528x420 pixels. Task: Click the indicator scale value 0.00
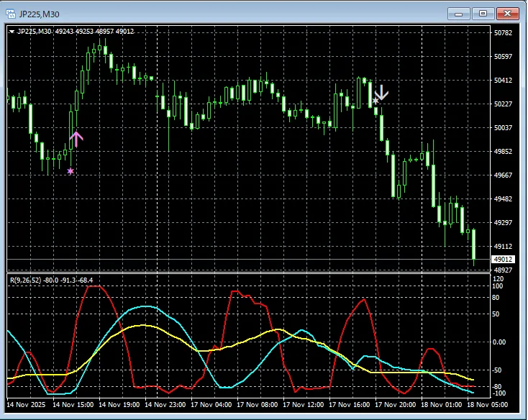[x=499, y=342]
